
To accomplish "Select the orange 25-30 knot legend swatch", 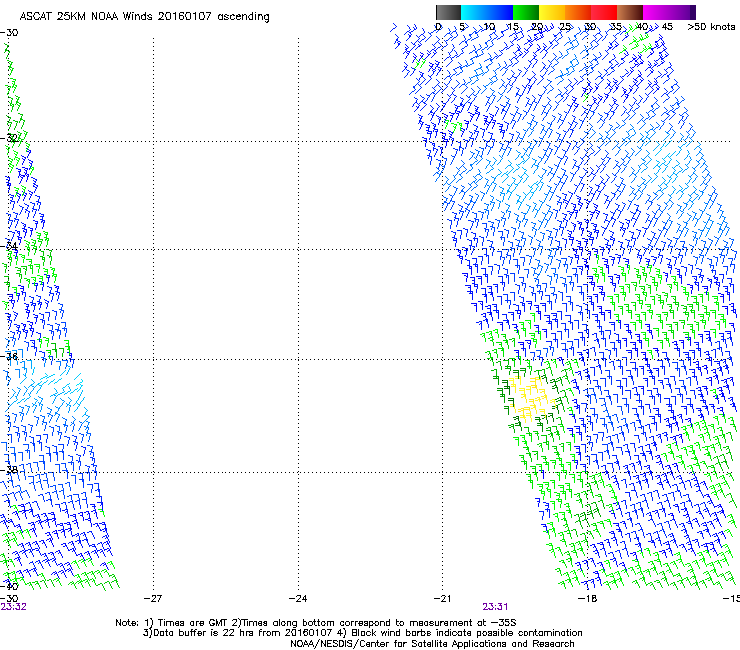I will pos(578,12).
